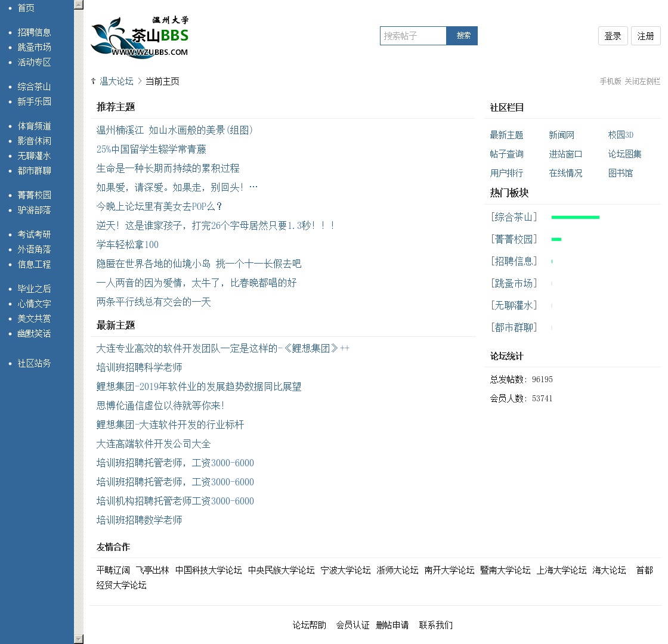Open 进站窗口 community link
This screenshot has height=644, width=668.
(566, 154)
